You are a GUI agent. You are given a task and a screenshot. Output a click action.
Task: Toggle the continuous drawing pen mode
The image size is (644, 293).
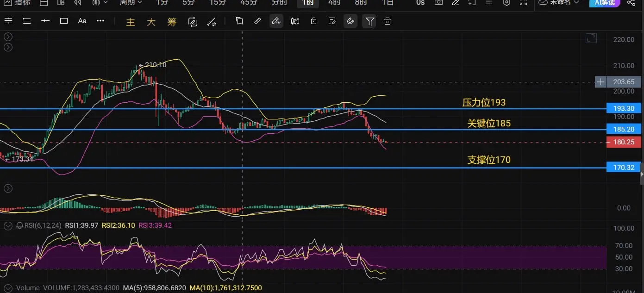click(276, 21)
